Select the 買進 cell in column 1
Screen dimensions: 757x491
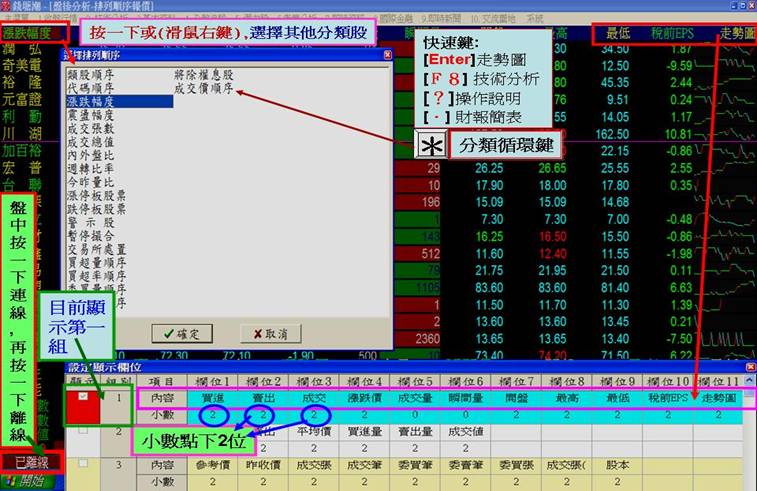[212, 397]
